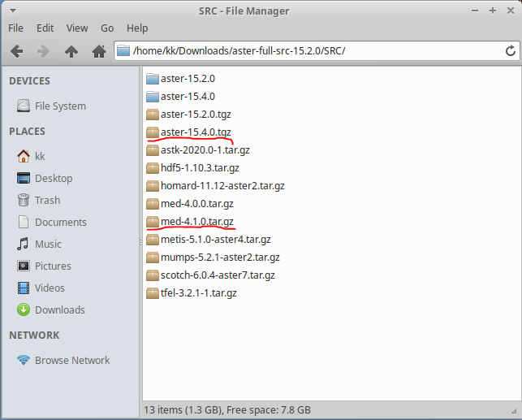This screenshot has width=522, height=420.
Task: Select the aster-15.2.0.tgz archive icon
Action: coord(153,115)
